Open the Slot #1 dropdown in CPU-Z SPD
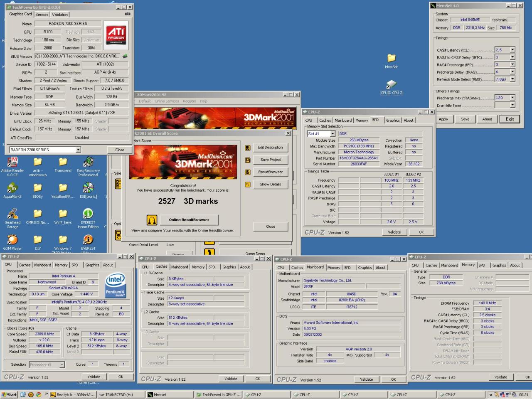The height and width of the screenshot is (399, 532). tap(332, 134)
